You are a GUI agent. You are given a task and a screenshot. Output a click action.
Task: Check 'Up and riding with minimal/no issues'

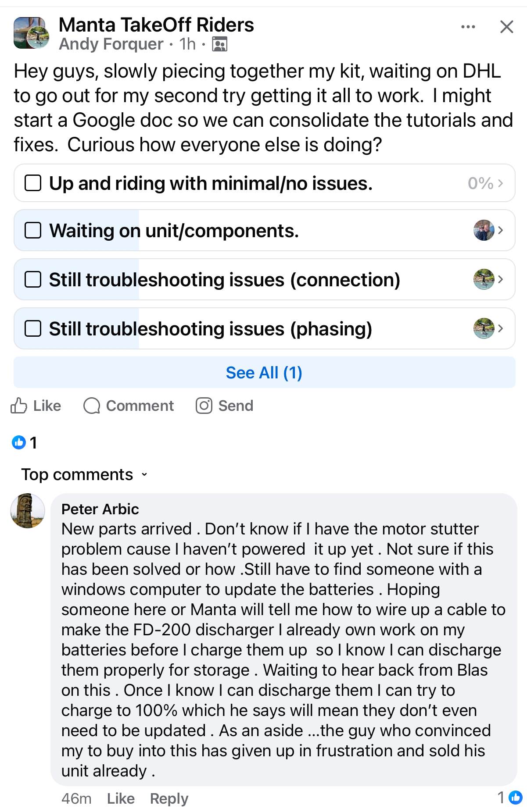pos(33,183)
